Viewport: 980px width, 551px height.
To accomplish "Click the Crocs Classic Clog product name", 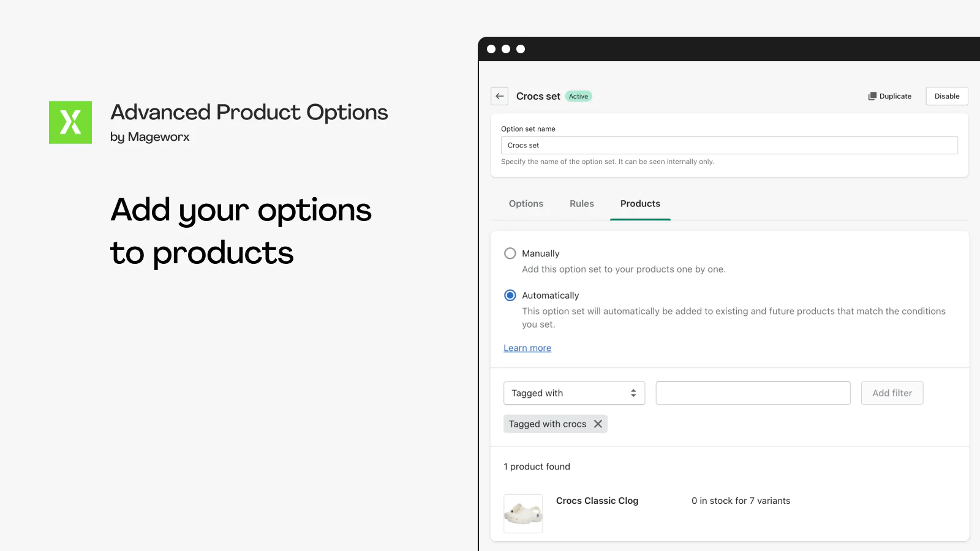I will [x=597, y=501].
